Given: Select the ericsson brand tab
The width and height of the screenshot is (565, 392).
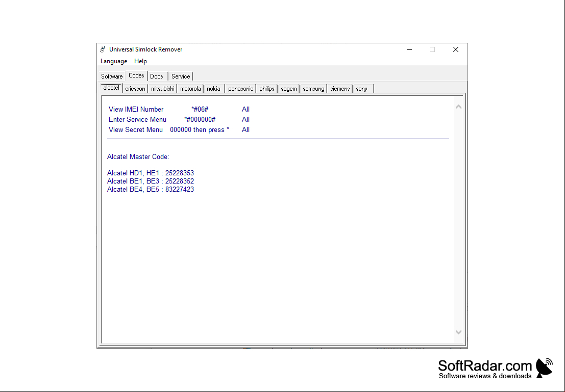Looking at the screenshot, I should 135,89.
